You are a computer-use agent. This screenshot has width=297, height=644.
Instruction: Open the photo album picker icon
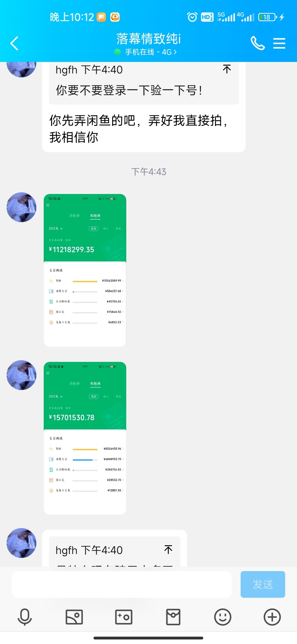[74, 617]
